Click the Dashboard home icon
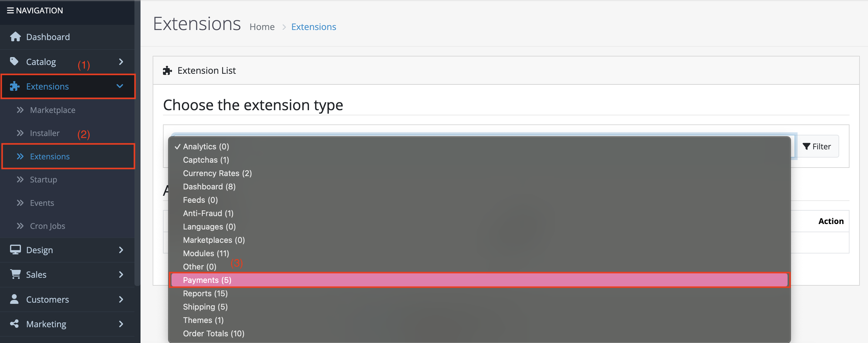 (15, 37)
